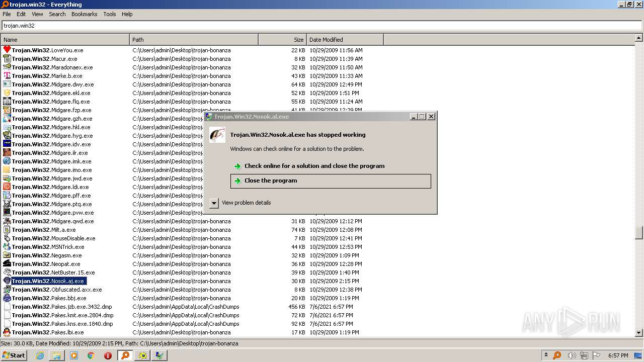Switch to the crashed Nosok program taskbar button
The image size is (644, 362).
159,355
